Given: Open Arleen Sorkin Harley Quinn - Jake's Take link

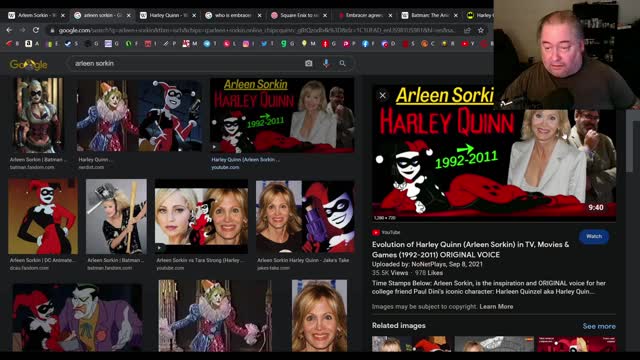Looking at the screenshot, I should point(303,260).
